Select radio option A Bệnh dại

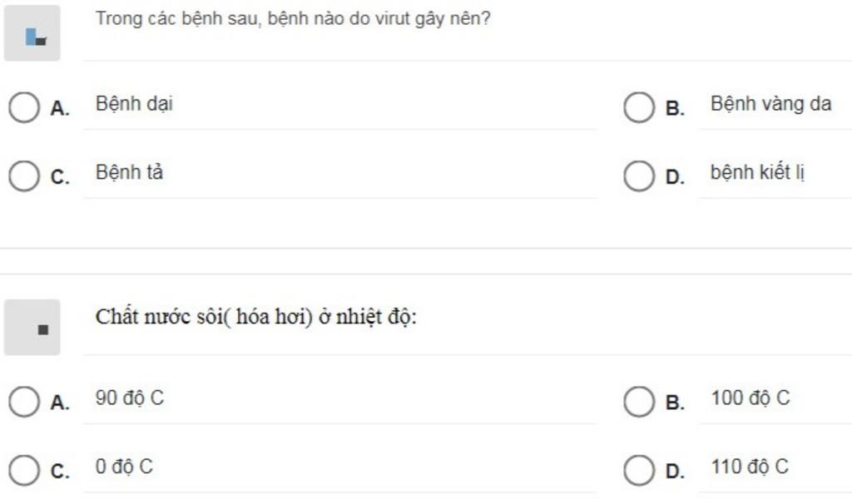[24, 107]
